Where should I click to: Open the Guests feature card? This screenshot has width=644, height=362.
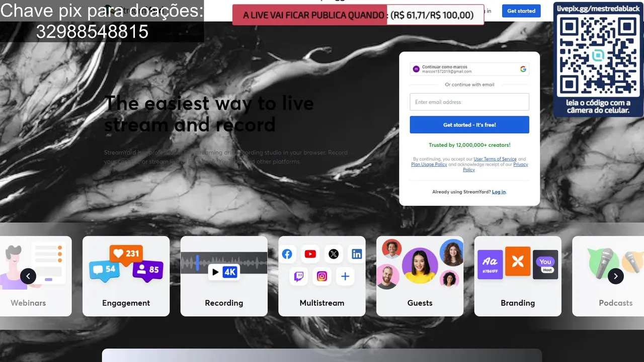[420, 276]
